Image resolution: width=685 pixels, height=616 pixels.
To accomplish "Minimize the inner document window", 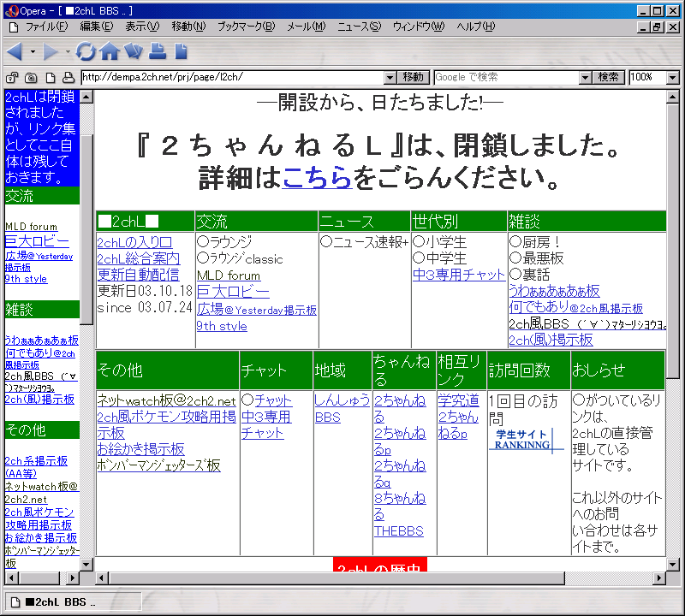I will tap(643, 27).
